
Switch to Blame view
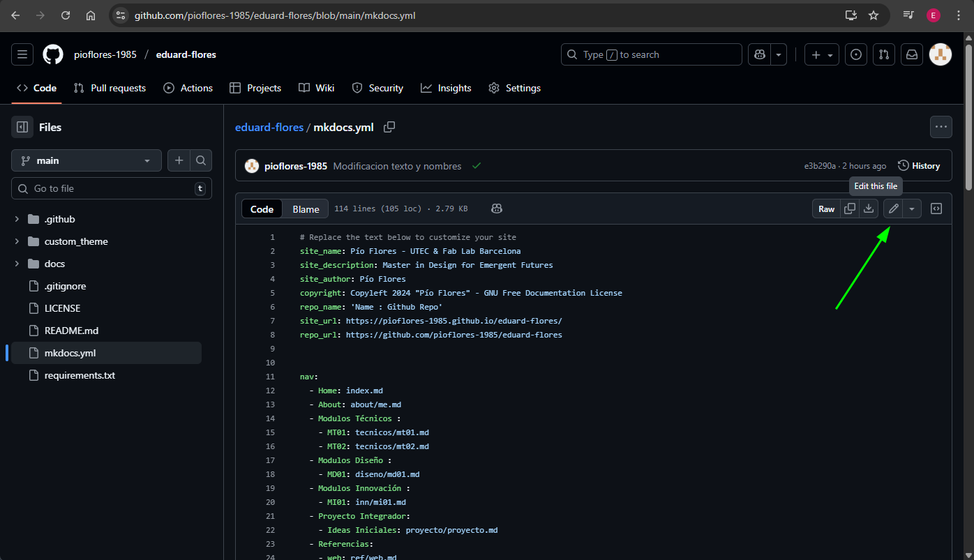pyautogui.click(x=306, y=209)
